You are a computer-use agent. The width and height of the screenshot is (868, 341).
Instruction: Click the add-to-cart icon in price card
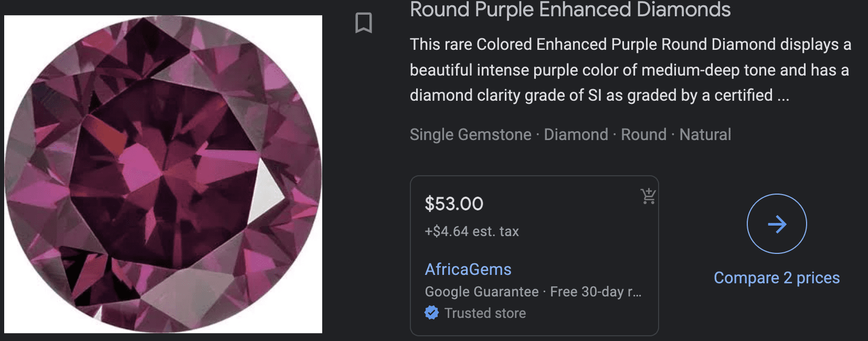click(x=648, y=196)
